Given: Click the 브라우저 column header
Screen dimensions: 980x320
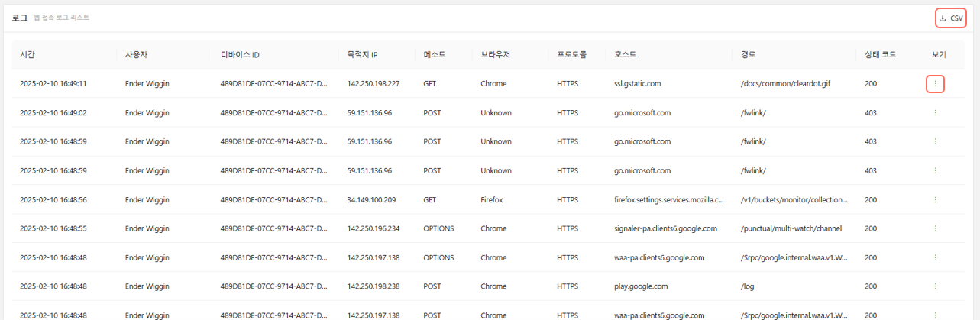Looking at the screenshot, I should pos(496,55).
